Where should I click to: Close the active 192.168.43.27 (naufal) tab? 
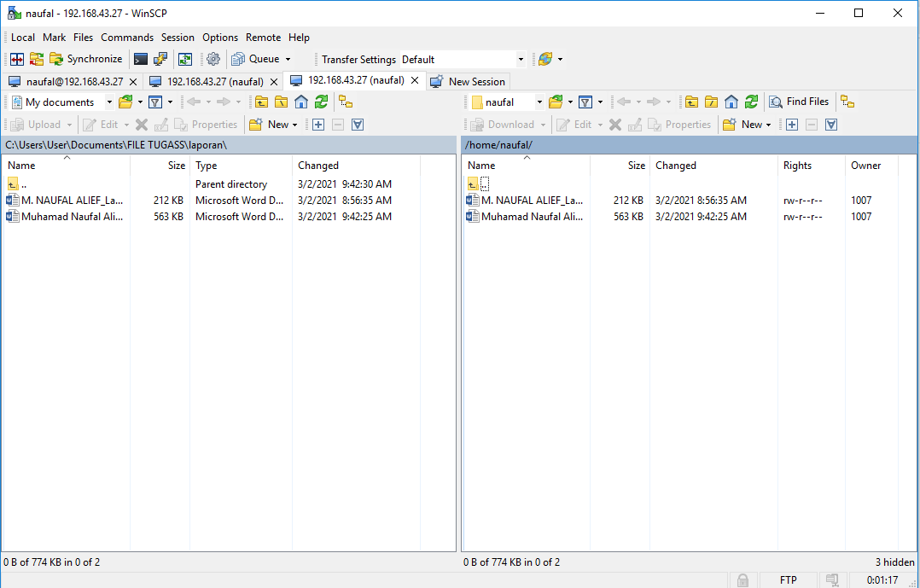tap(415, 80)
